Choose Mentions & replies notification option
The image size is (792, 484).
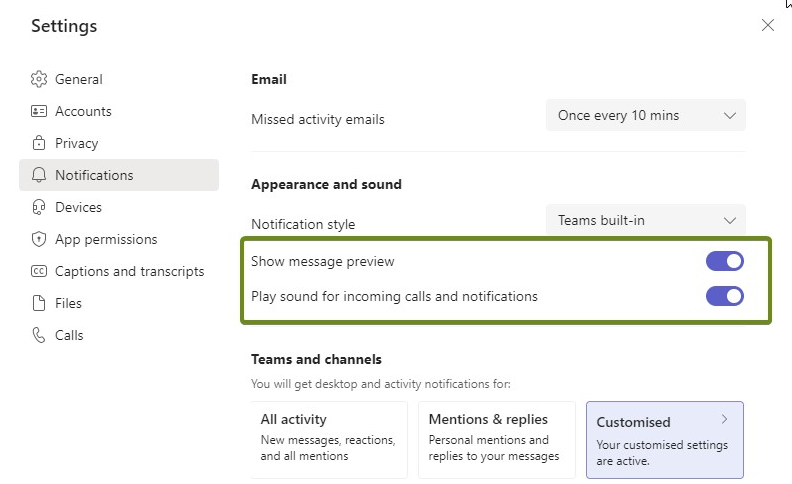[497, 440]
